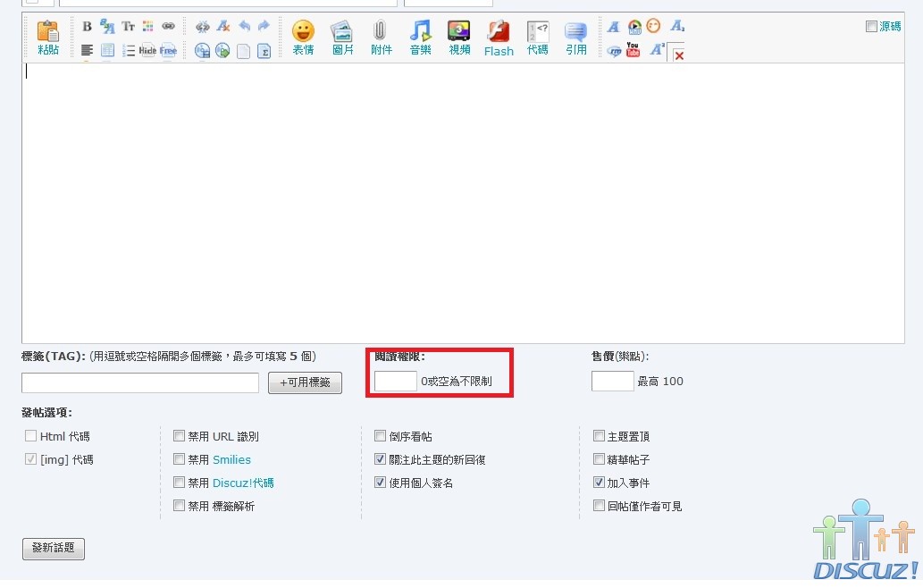The height and width of the screenshot is (588, 923).
Task: Apply subscript with the A₂ icon
Action: tap(677, 26)
